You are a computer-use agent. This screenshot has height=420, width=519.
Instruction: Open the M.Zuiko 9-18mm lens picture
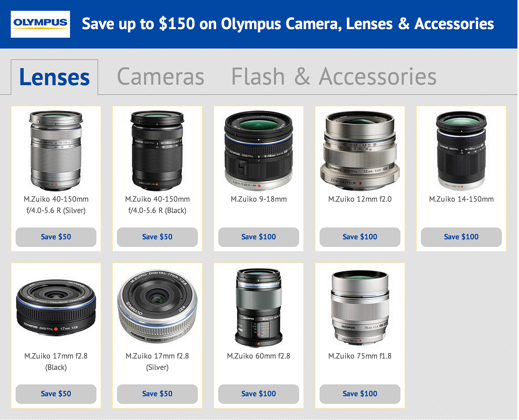(x=259, y=151)
